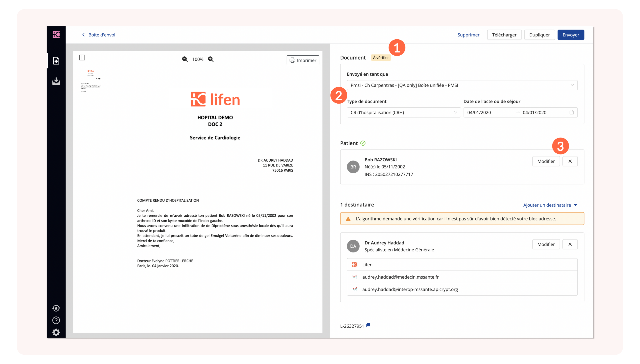
Task: Open the inbox download sidebar icon
Action: pyautogui.click(x=56, y=81)
